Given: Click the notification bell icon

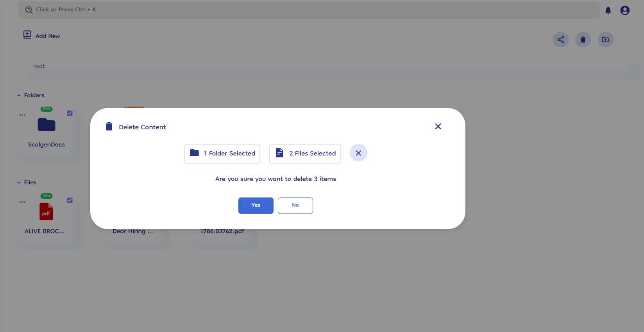Looking at the screenshot, I should coord(608,11).
